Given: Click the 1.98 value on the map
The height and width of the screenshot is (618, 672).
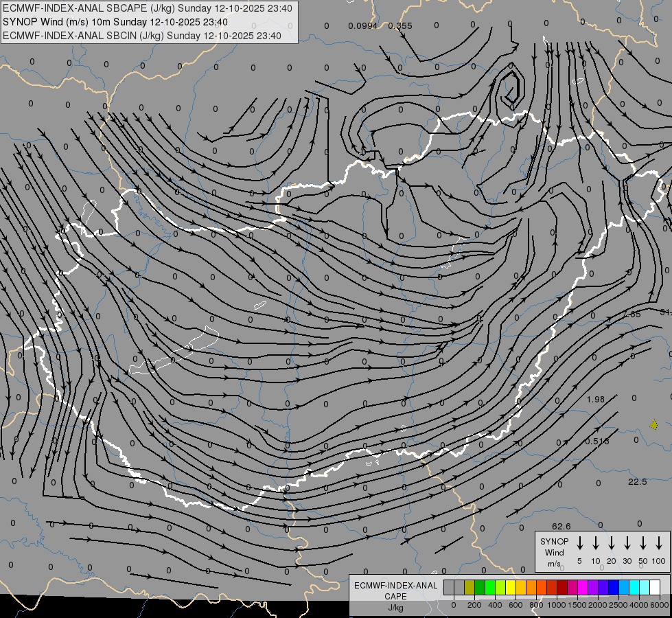Looking at the screenshot, I should pyautogui.click(x=595, y=399).
